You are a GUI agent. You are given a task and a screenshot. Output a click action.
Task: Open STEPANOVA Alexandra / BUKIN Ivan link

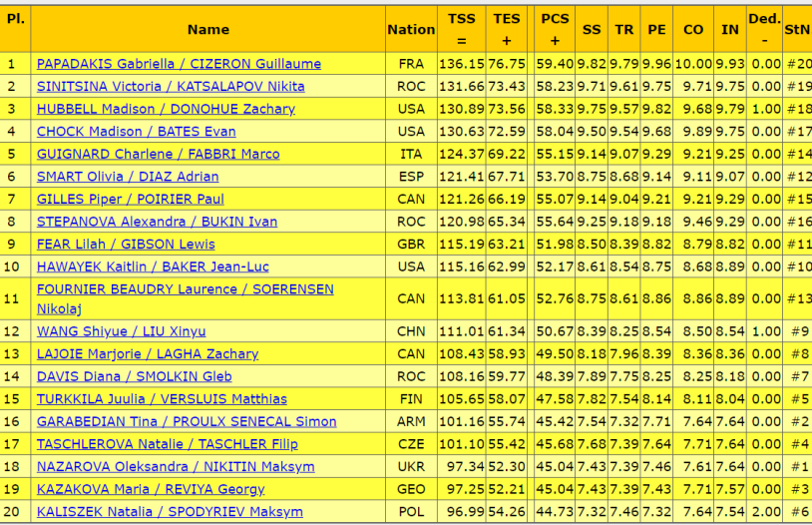tap(157, 222)
